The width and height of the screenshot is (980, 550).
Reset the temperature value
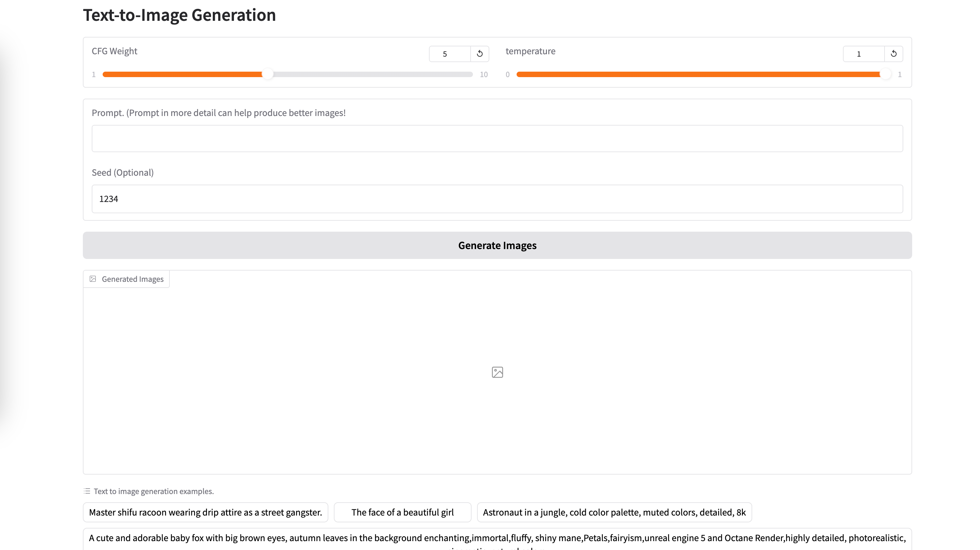tap(894, 54)
